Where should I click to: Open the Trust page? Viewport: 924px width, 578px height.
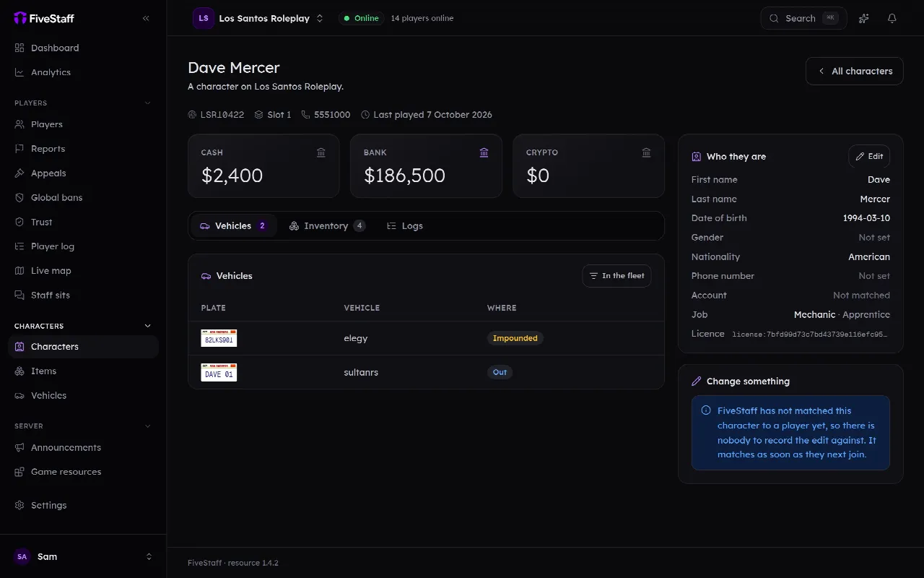[83, 222]
